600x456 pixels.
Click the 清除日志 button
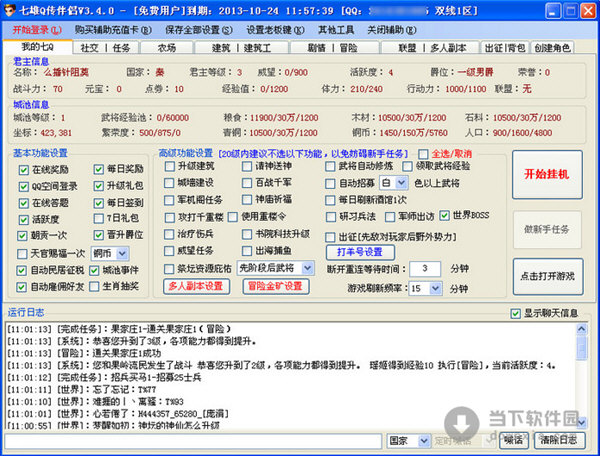click(x=560, y=440)
